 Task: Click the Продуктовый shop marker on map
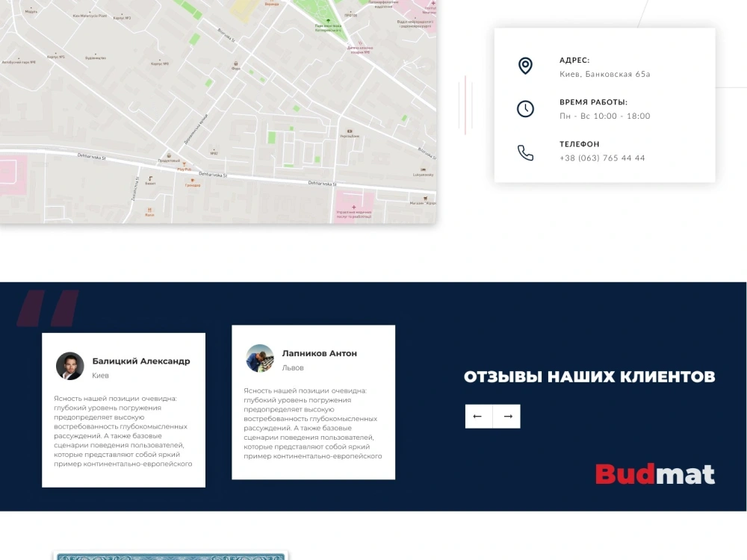169,158
